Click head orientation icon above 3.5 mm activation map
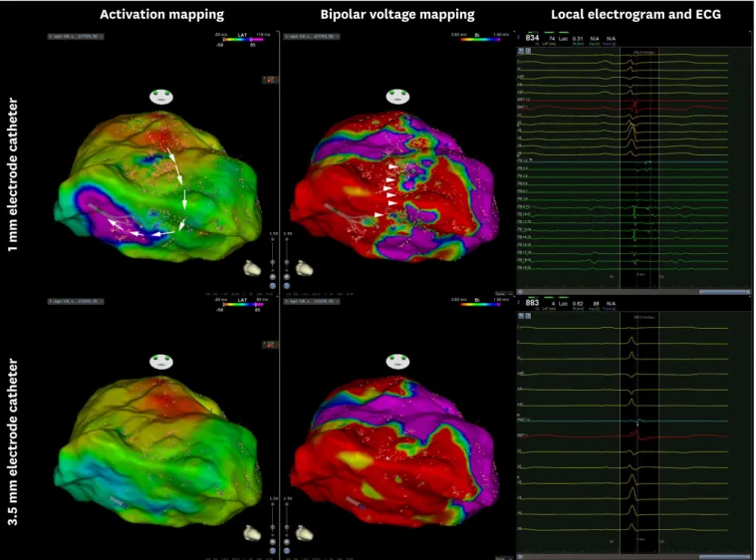Screen dimensions: 756x560 161,362
